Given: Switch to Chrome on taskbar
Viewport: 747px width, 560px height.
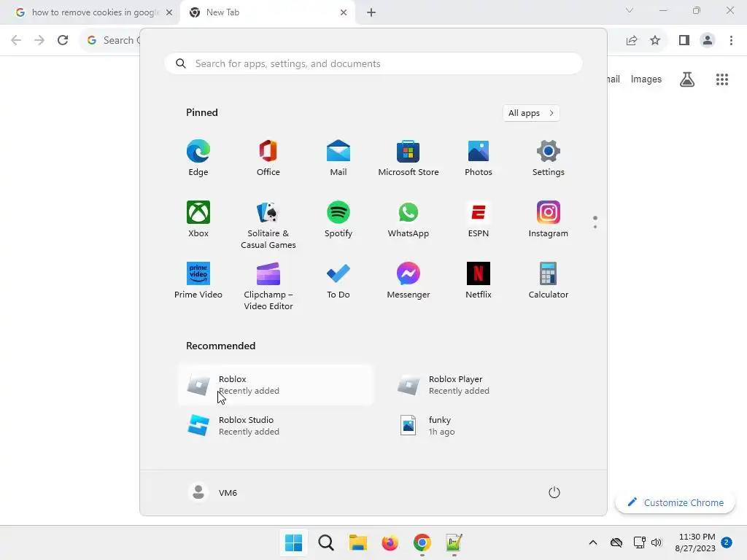Looking at the screenshot, I should coord(422,542).
